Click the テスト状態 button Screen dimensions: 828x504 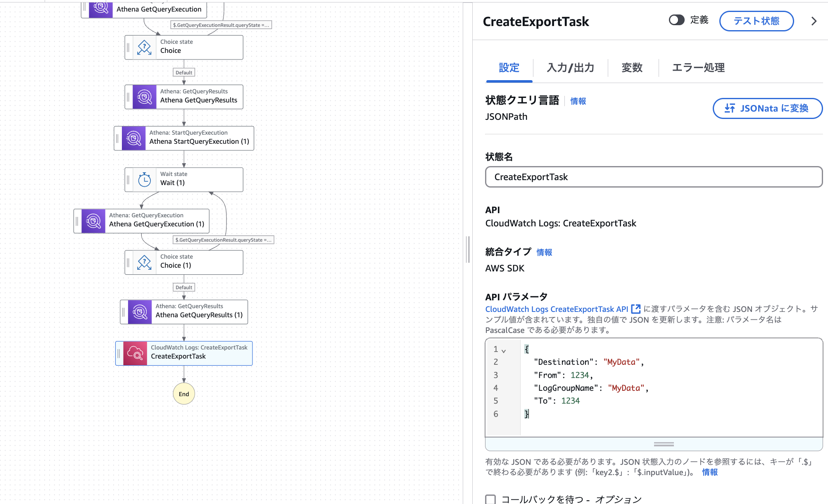756,21
